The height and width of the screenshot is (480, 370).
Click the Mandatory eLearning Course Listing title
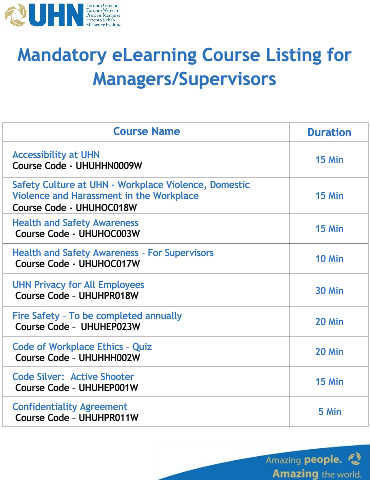pyautogui.click(x=184, y=67)
